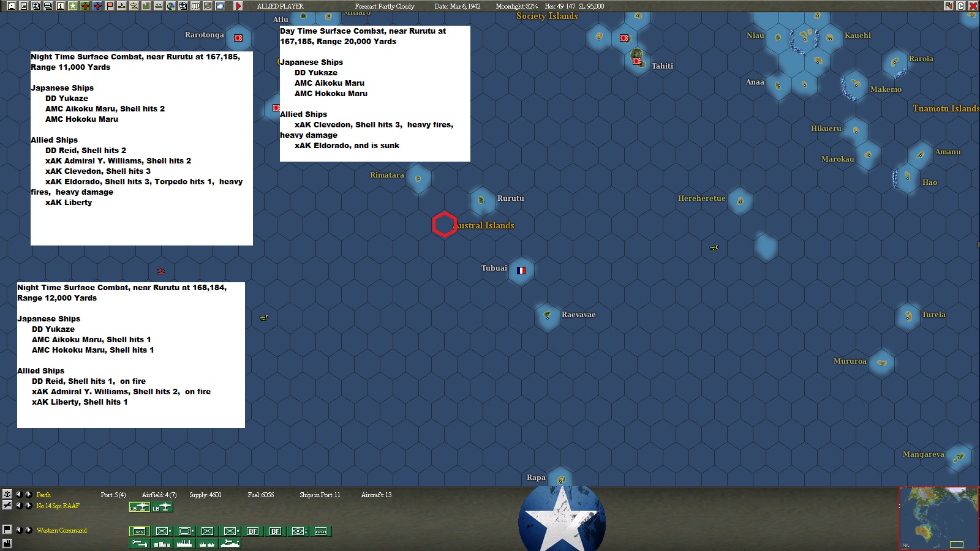
Task: Select the red ship task force marker
Action: click(x=160, y=271)
